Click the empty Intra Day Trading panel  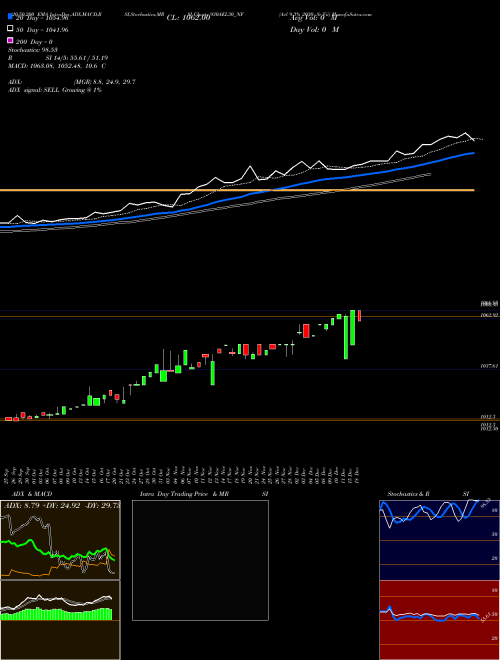[x=200, y=560]
